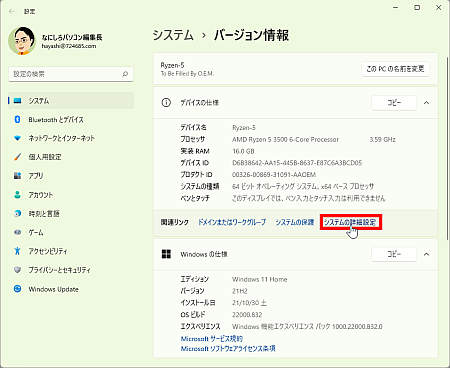Go to ネットワークとインターネット label
450x368 pixels.
(x=62, y=138)
